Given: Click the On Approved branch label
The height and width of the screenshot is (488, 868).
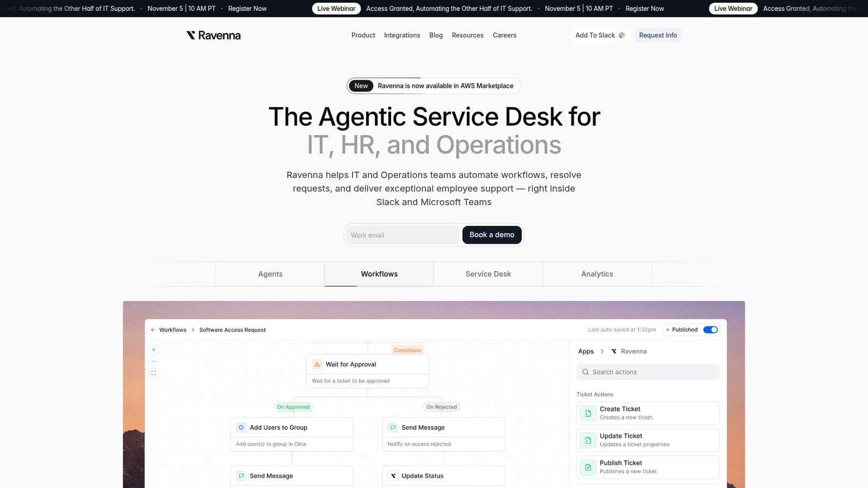Looking at the screenshot, I should click(293, 407).
